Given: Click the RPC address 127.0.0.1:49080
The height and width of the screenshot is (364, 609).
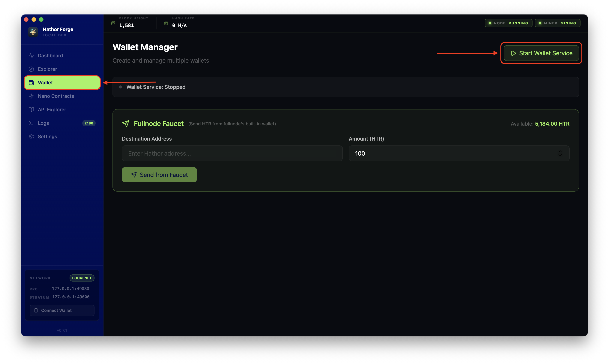Looking at the screenshot, I should coord(70,289).
